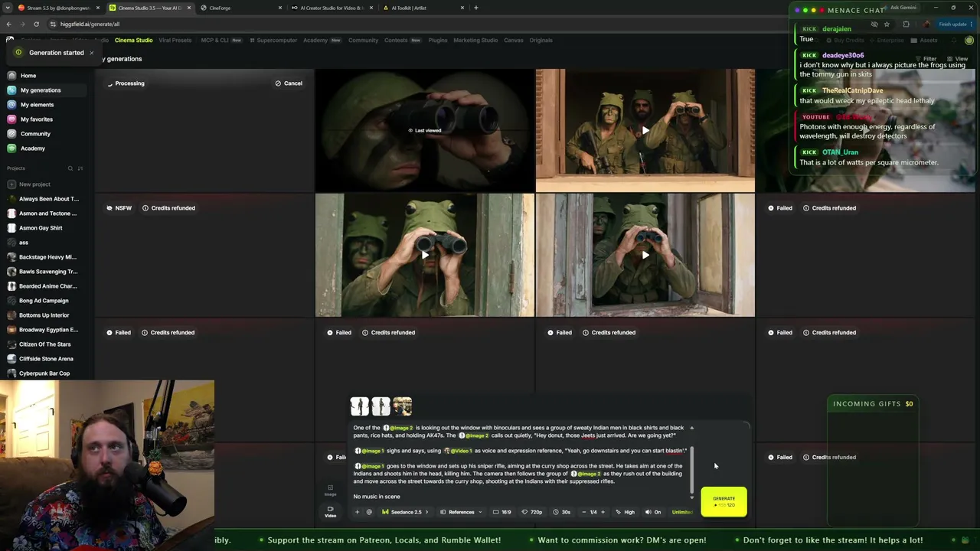The width and height of the screenshot is (980, 551).
Task: Change the High quality setting
Action: (x=625, y=512)
